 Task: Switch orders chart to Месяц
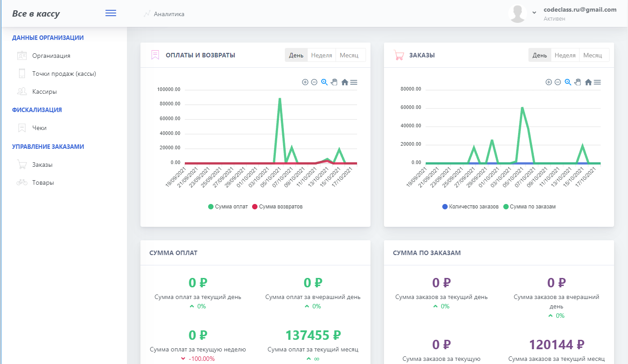(x=593, y=55)
